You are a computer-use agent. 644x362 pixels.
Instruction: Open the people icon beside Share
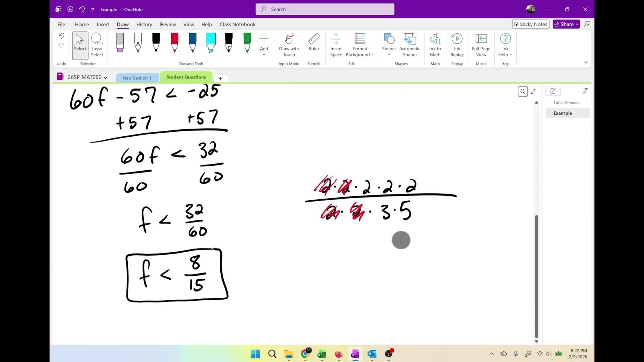[x=587, y=24]
